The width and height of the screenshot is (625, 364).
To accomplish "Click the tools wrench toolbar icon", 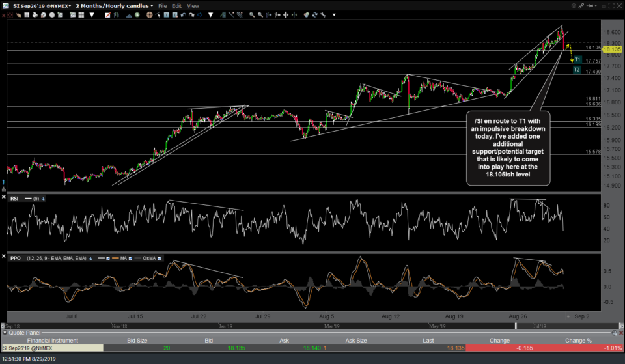I will (x=323, y=15).
